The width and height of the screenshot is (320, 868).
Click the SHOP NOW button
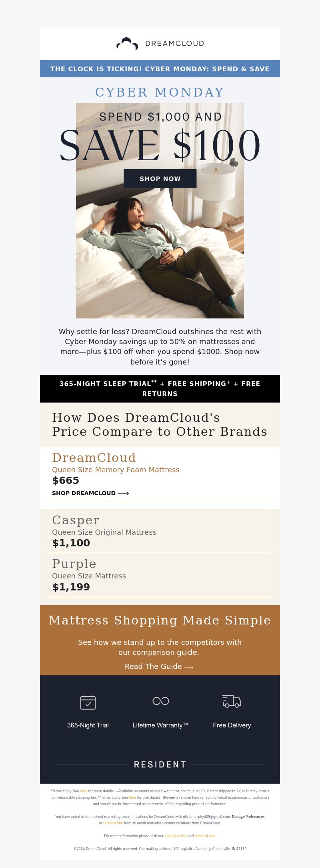pyautogui.click(x=160, y=179)
